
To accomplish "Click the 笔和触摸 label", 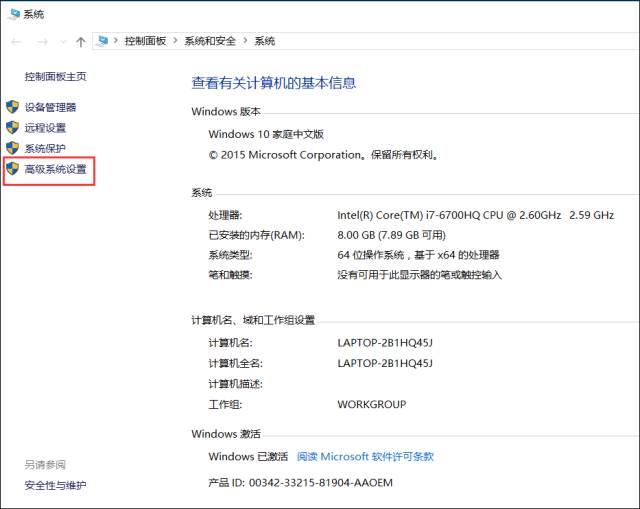I will tap(231, 275).
